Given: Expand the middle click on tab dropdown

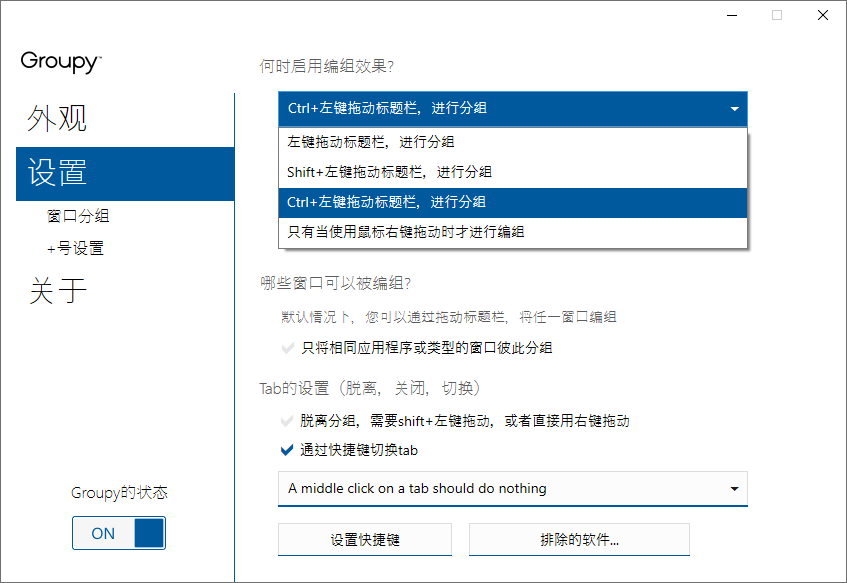Looking at the screenshot, I should (734, 489).
